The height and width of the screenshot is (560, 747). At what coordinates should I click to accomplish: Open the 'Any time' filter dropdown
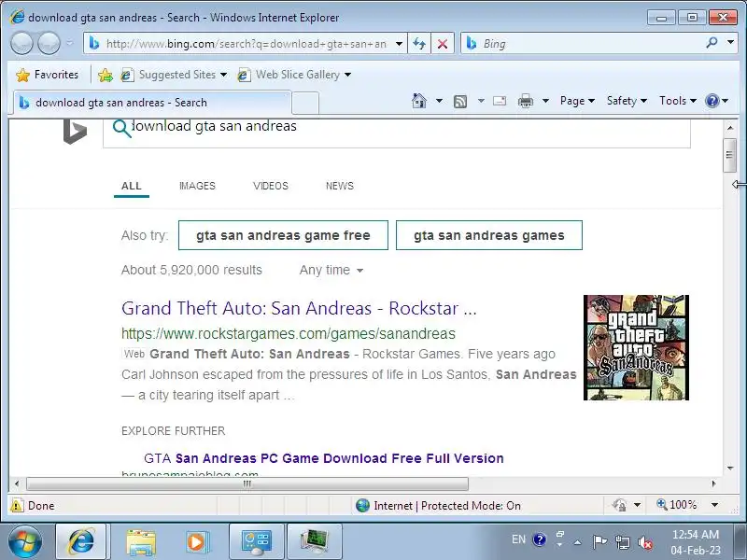click(331, 271)
